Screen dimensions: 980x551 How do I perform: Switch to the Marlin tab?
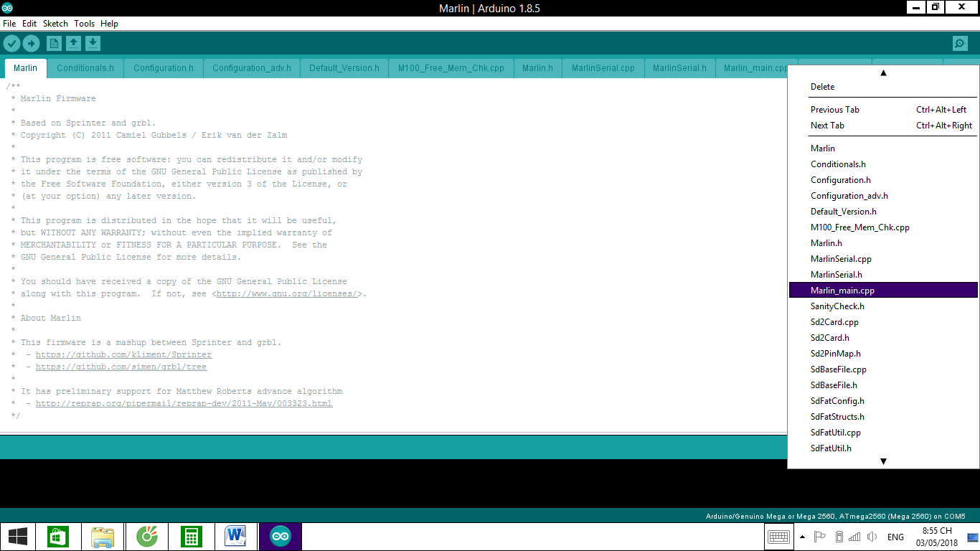coord(26,68)
